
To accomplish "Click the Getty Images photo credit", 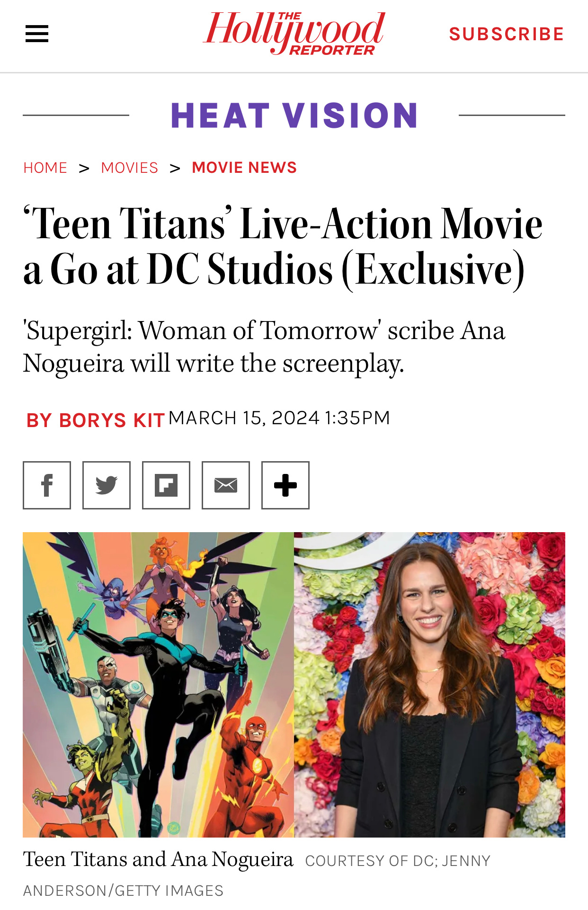I will [x=257, y=875].
